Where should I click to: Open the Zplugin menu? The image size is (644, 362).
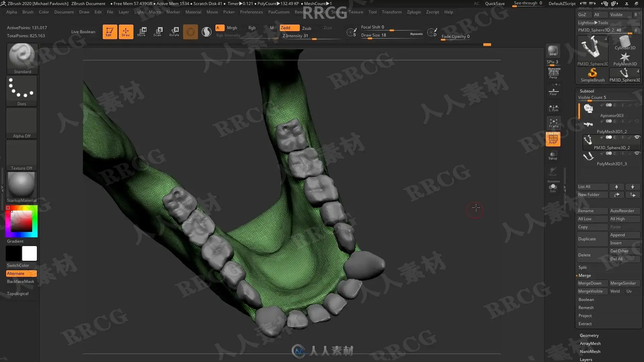(x=414, y=12)
